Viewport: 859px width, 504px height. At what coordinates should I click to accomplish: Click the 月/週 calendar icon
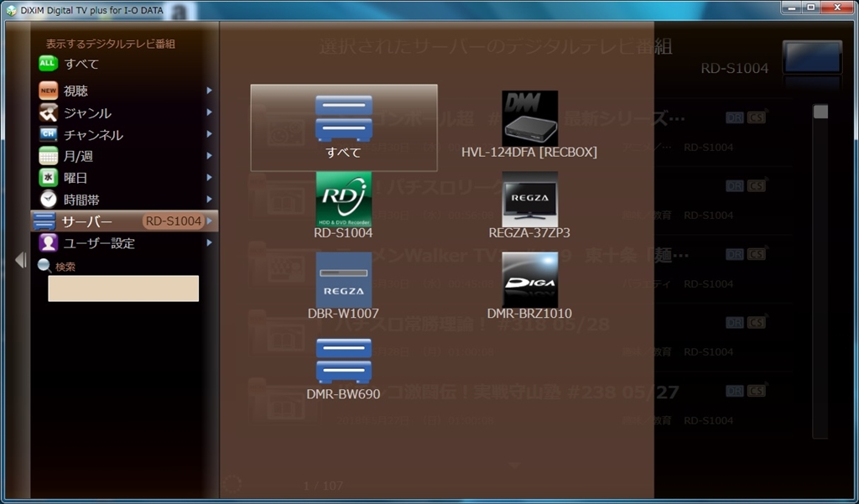tap(48, 156)
